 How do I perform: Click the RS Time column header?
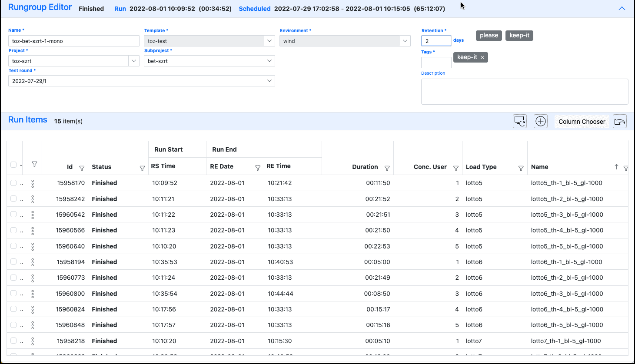(x=163, y=166)
